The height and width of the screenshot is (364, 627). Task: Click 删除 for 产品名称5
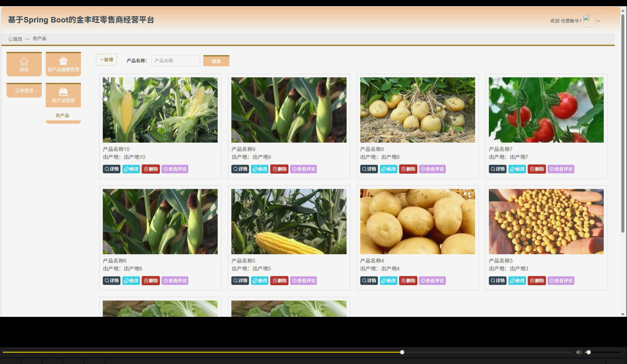pos(280,281)
